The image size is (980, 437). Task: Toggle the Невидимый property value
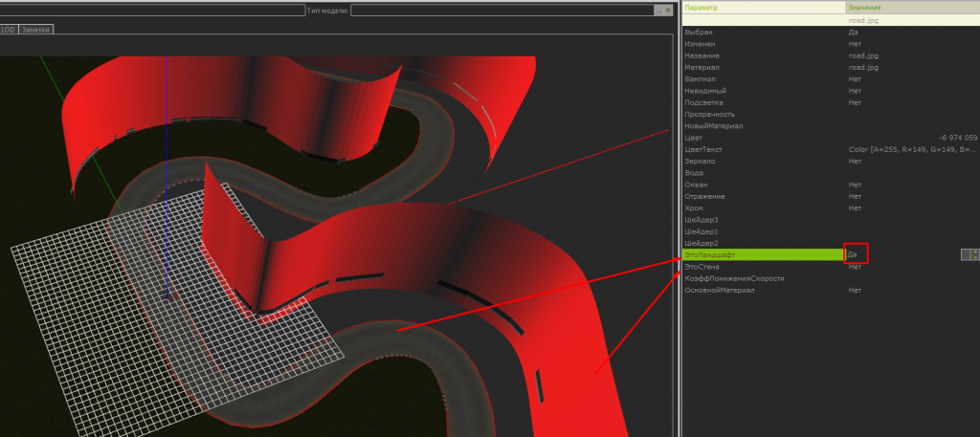point(854,91)
